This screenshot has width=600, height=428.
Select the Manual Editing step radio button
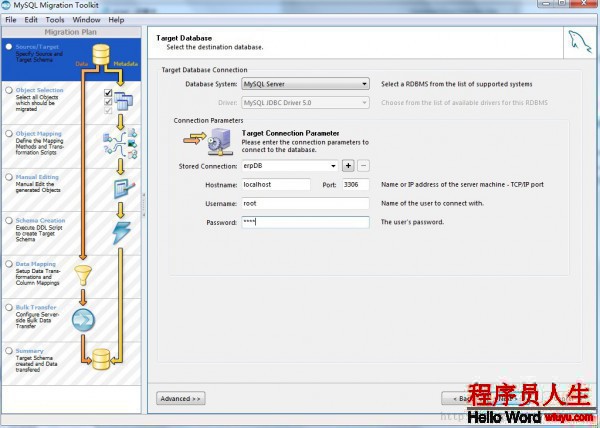(9, 177)
